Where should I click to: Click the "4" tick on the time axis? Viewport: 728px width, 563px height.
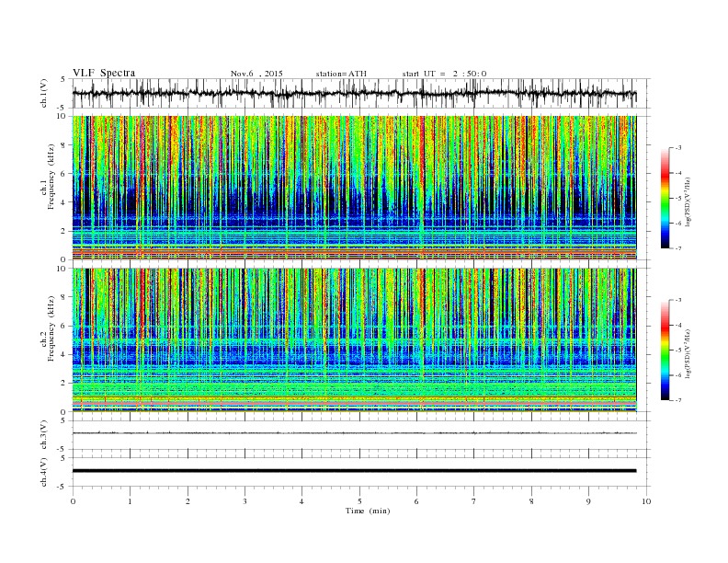click(x=302, y=501)
